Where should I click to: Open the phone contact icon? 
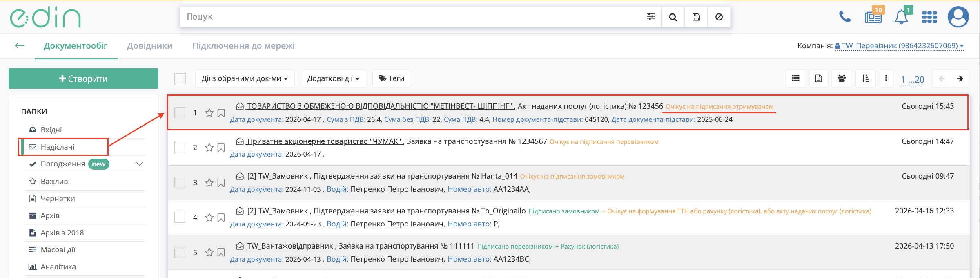coord(844,17)
